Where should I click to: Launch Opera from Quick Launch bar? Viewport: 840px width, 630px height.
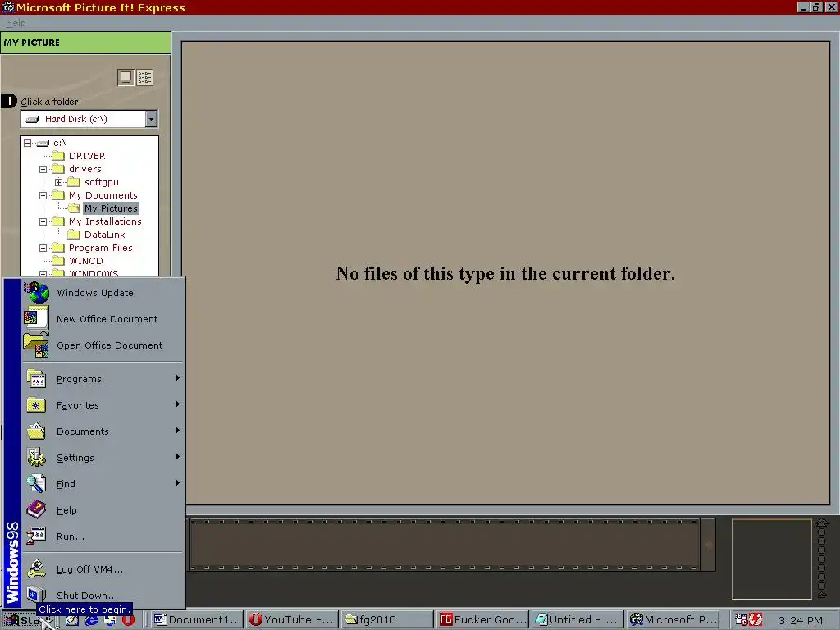[x=129, y=620]
